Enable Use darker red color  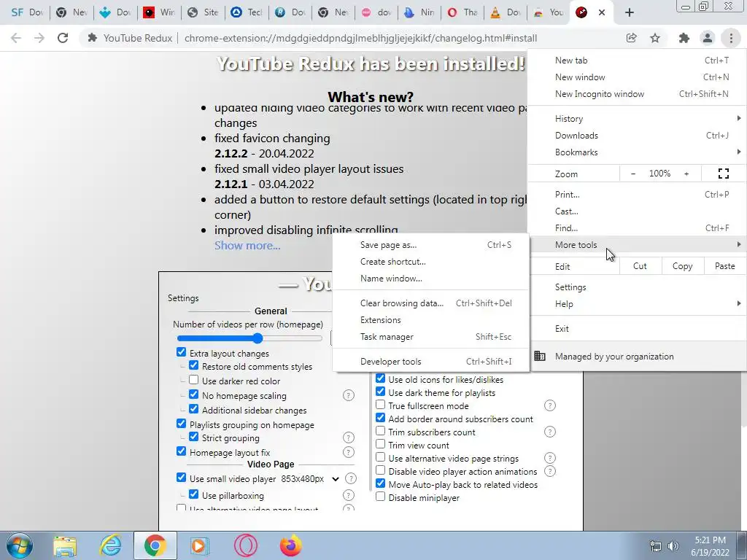point(193,379)
